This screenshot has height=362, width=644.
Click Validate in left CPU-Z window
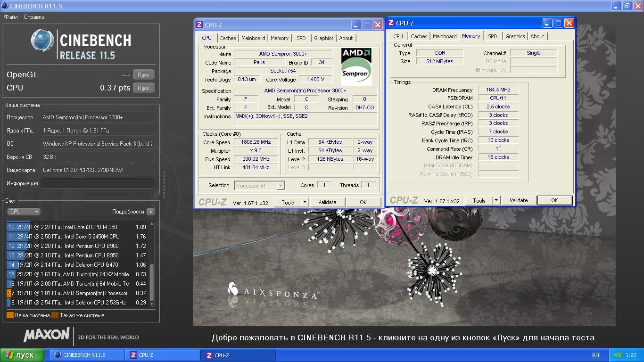(327, 202)
